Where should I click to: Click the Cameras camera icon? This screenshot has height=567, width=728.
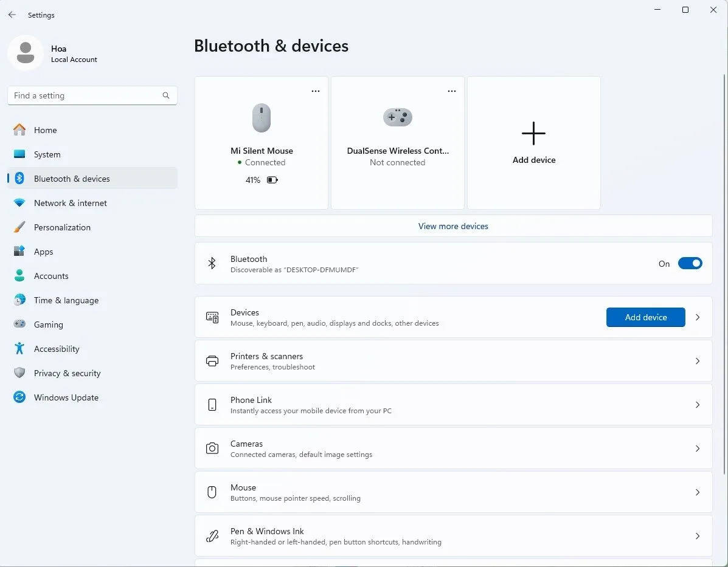coord(212,448)
